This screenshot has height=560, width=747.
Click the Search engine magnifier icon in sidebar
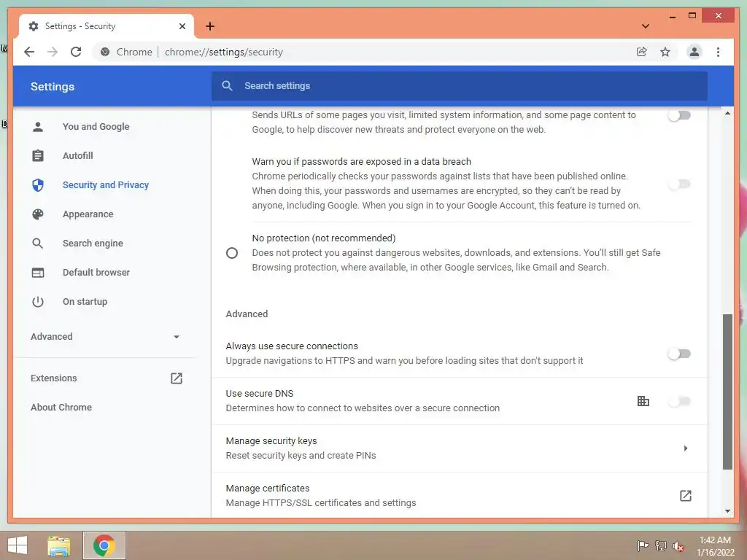click(38, 244)
